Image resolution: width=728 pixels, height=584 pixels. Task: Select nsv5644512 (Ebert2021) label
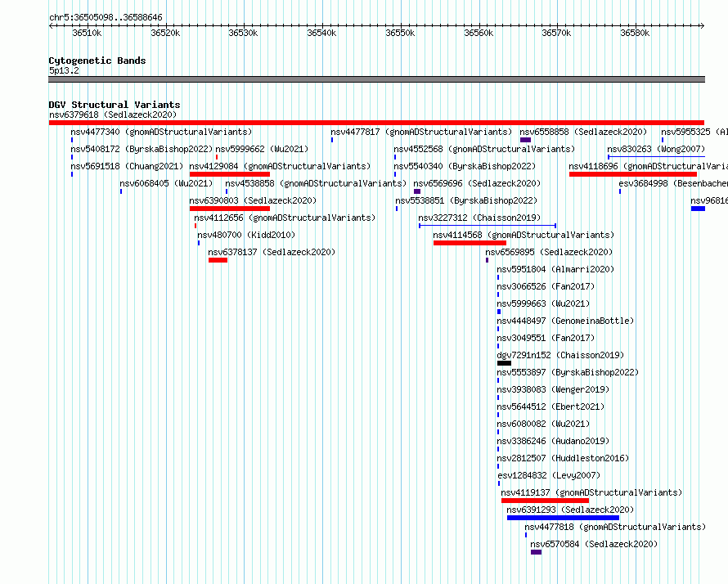[550, 407]
